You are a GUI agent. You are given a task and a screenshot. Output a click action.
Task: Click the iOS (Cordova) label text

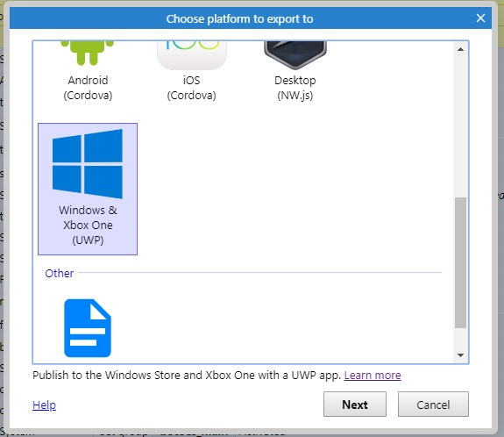192,88
